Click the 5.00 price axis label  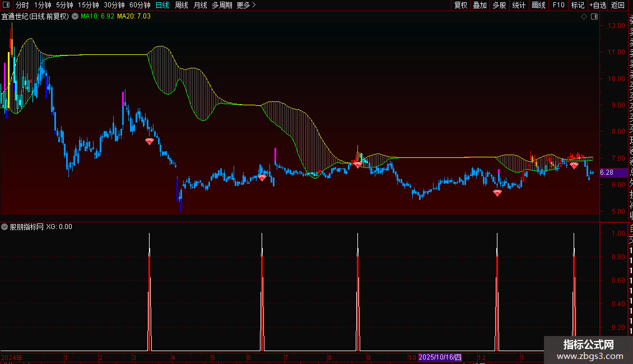click(618, 212)
